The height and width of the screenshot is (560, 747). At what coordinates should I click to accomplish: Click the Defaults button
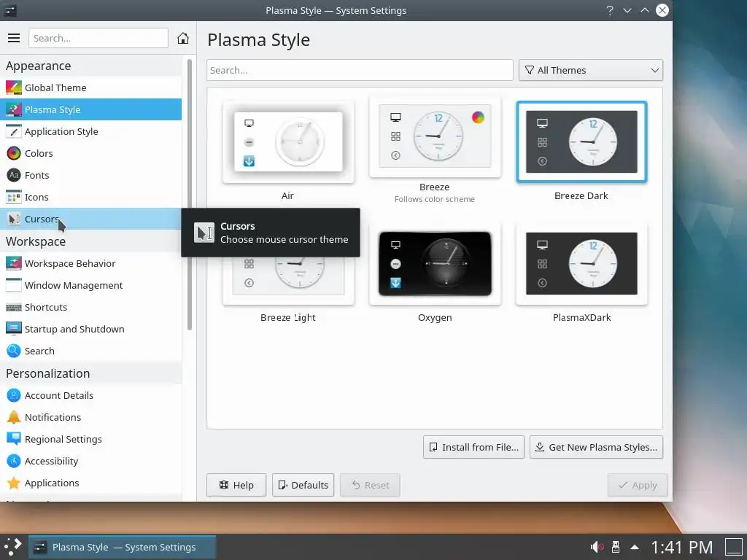coord(303,485)
